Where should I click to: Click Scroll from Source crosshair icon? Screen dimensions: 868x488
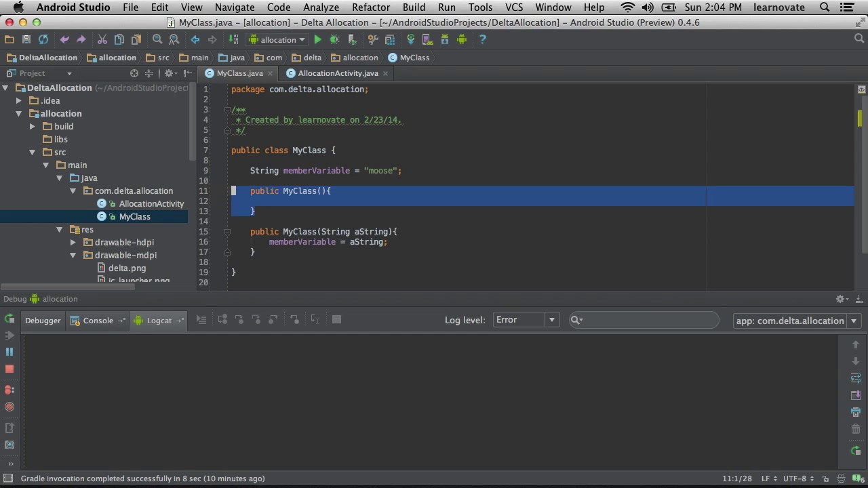click(134, 73)
